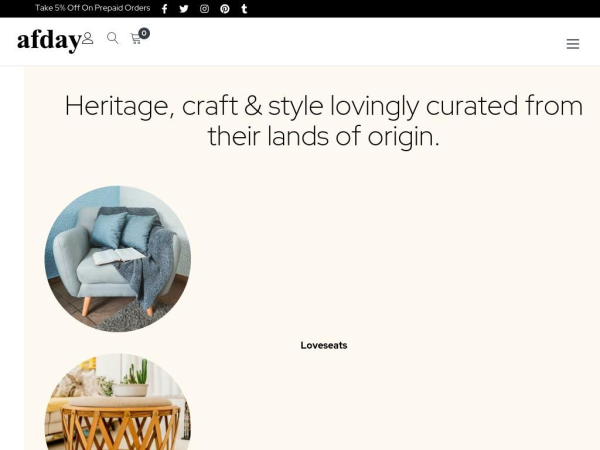The height and width of the screenshot is (450, 600).
Task: Select the rattan coffee table thumbnail
Action: [118, 402]
